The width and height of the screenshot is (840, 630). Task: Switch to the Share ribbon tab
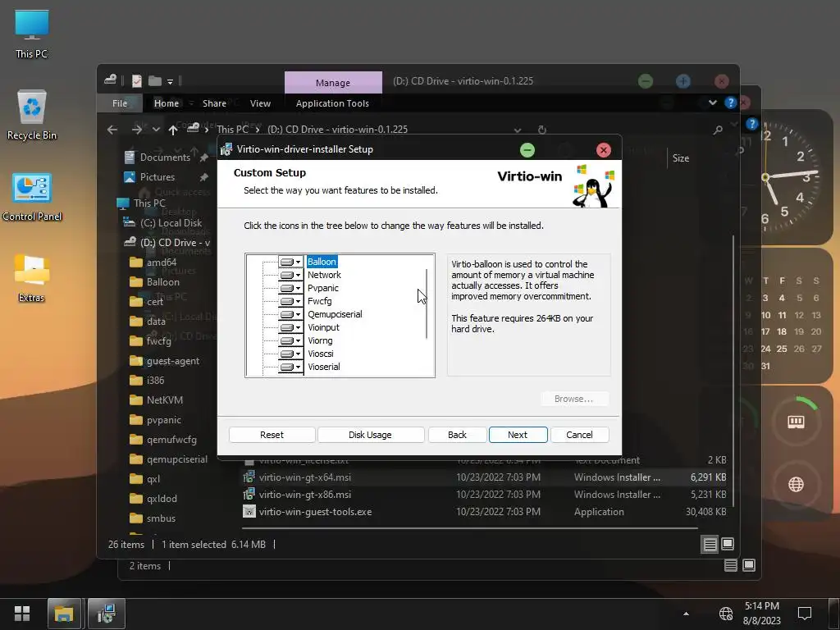pos(214,103)
